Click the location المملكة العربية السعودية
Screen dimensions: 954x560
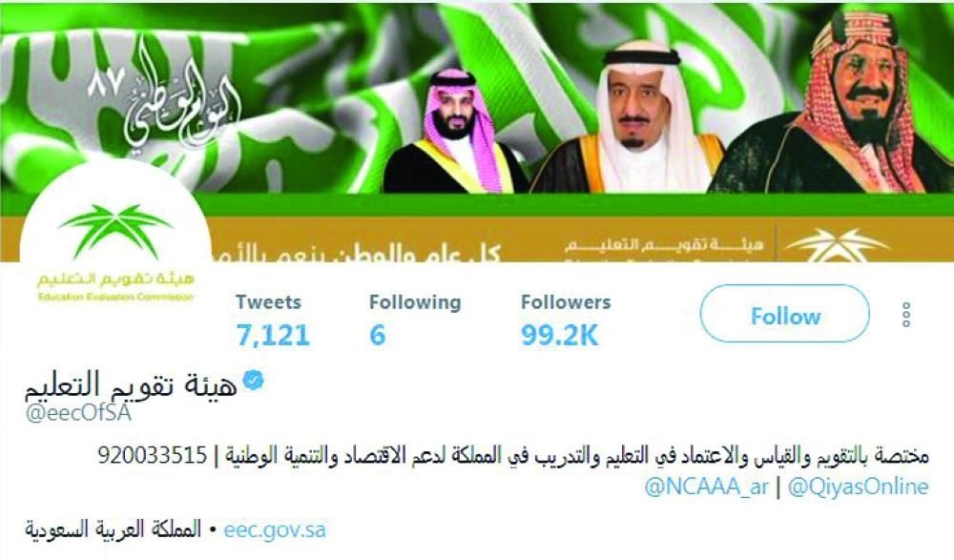pos(114,529)
